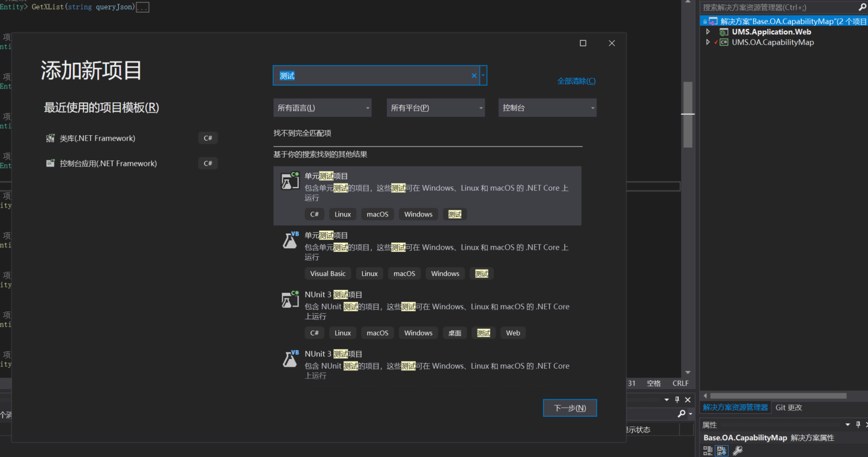Screen dimensions: 868x457
Task: Click the 全部清除(C) link
Action: pyautogui.click(x=577, y=81)
